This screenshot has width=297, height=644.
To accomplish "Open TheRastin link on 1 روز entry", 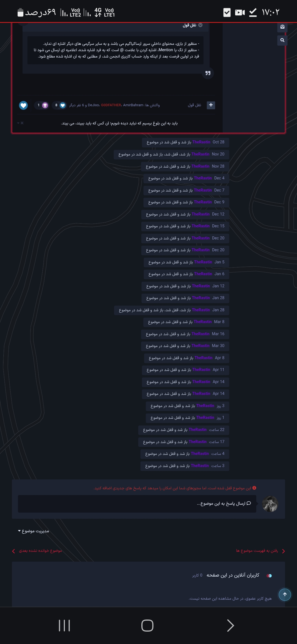I will (x=205, y=417).
